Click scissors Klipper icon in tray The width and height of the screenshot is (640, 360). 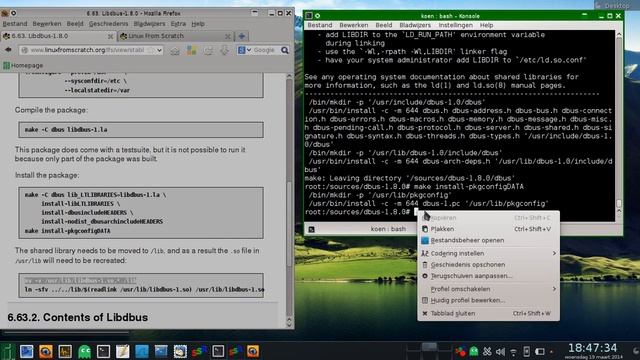coord(487,351)
